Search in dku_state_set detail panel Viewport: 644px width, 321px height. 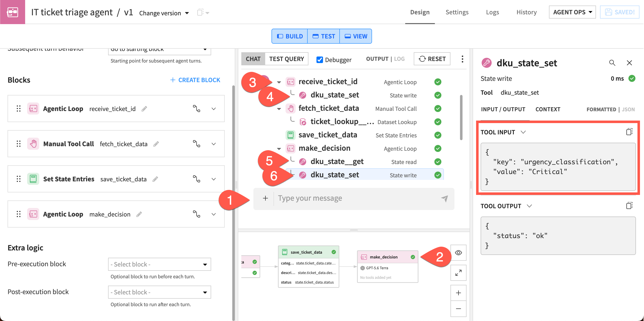612,63
